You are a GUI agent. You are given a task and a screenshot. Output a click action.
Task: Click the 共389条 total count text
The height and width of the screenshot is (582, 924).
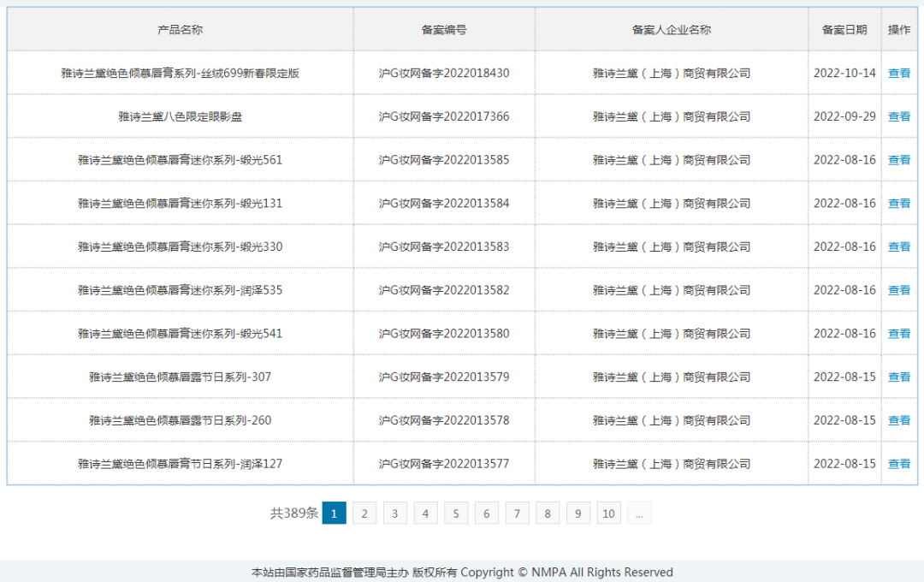click(294, 513)
